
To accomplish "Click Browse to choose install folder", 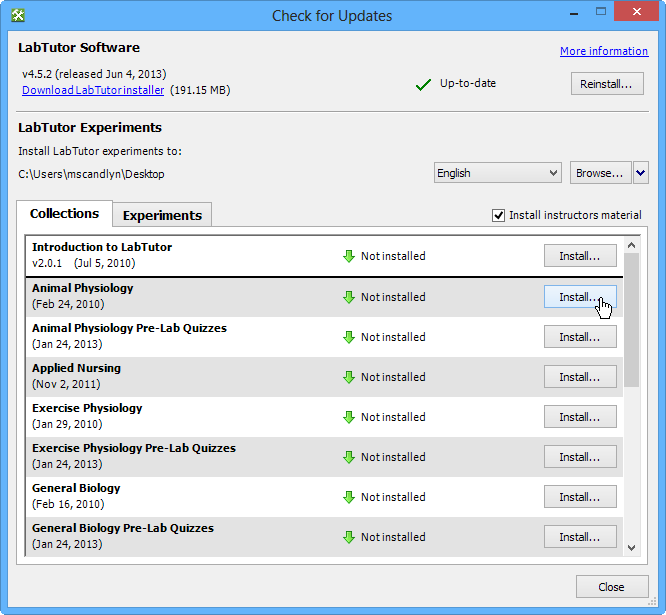I will coord(600,173).
